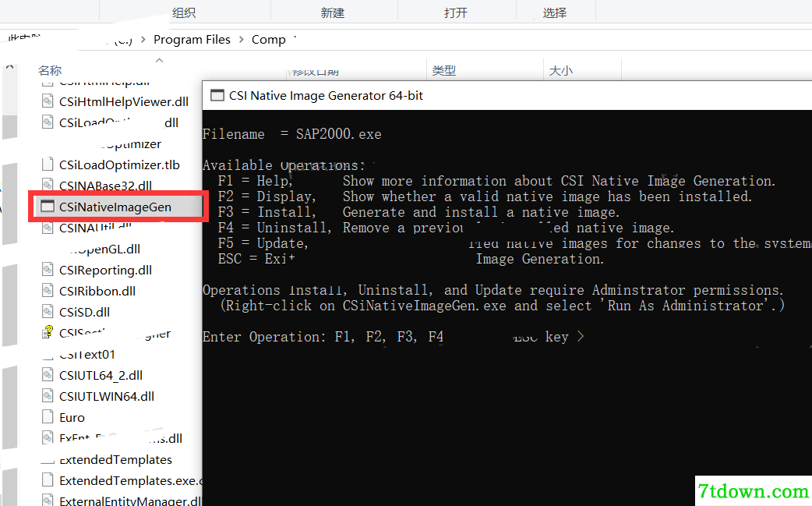
Task: Click the CSiNativeImageGen application icon
Action: 48,207
